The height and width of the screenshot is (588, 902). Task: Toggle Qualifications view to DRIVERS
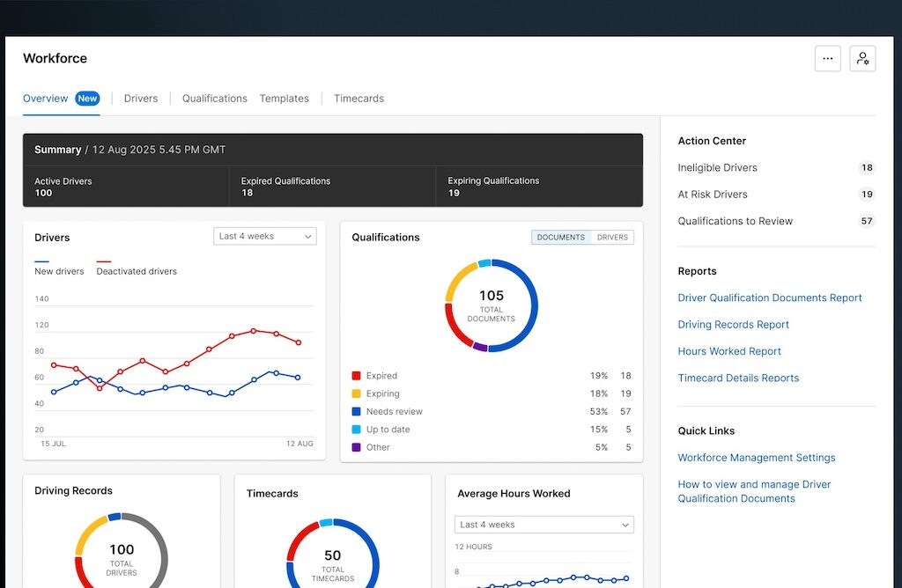pos(612,238)
